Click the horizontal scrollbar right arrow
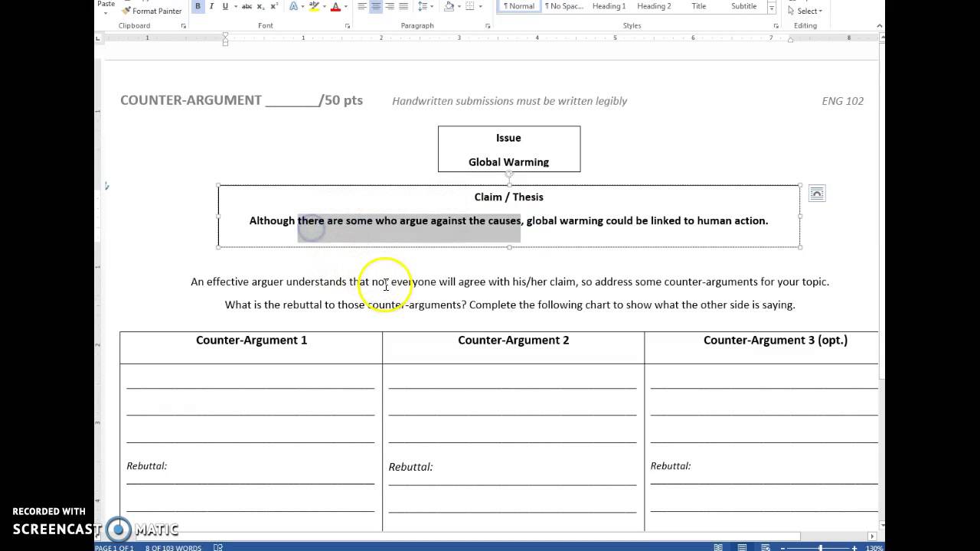 pyautogui.click(x=872, y=536)
